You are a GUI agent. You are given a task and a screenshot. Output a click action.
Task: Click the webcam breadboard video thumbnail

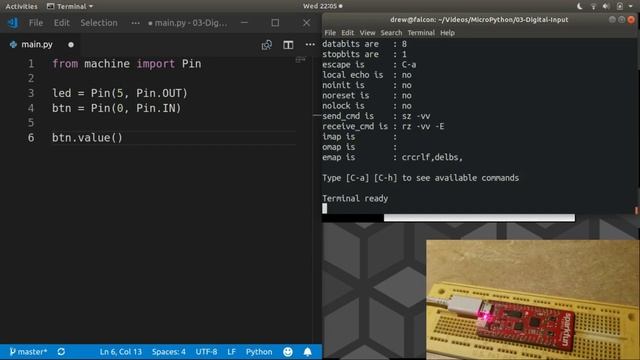coord(533,300)
